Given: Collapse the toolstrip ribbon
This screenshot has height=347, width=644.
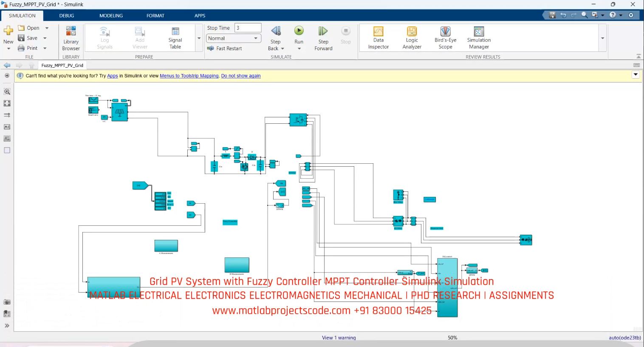Looking at the screenshot, I should coord(638,56).
